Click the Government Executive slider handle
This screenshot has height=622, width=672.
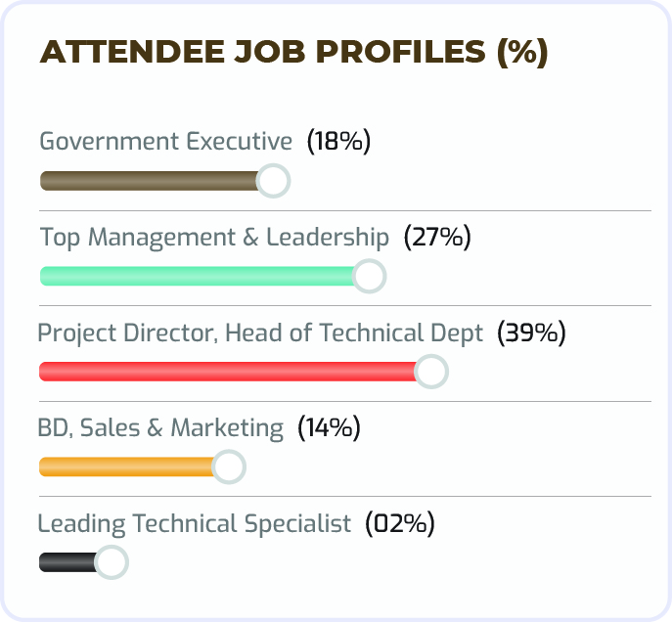pos(273,181)
